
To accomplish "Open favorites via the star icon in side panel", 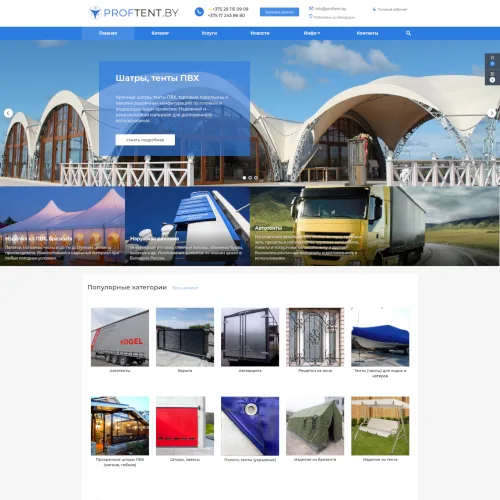I will 492,57.
